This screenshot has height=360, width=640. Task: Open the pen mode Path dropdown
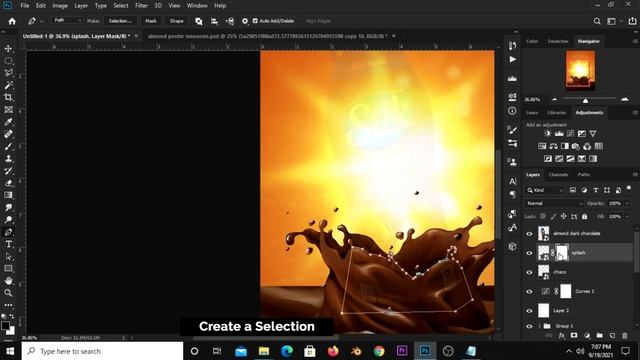68,20
